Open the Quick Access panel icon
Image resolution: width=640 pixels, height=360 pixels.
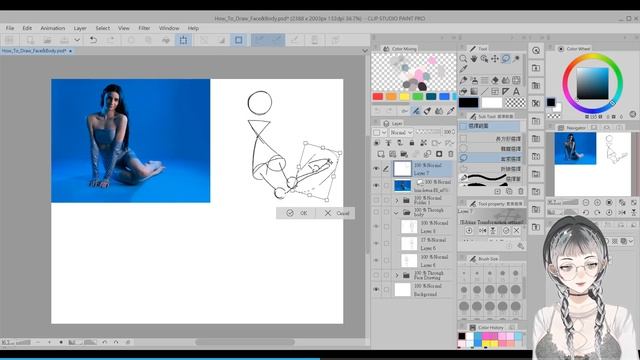(536, 51)
